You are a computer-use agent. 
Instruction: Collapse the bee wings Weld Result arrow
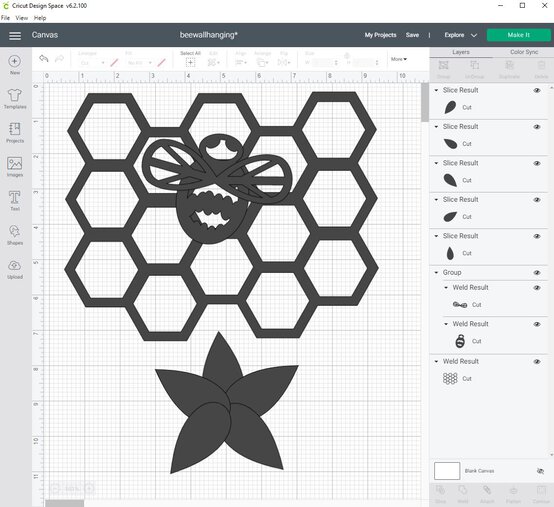click(446, 287)
